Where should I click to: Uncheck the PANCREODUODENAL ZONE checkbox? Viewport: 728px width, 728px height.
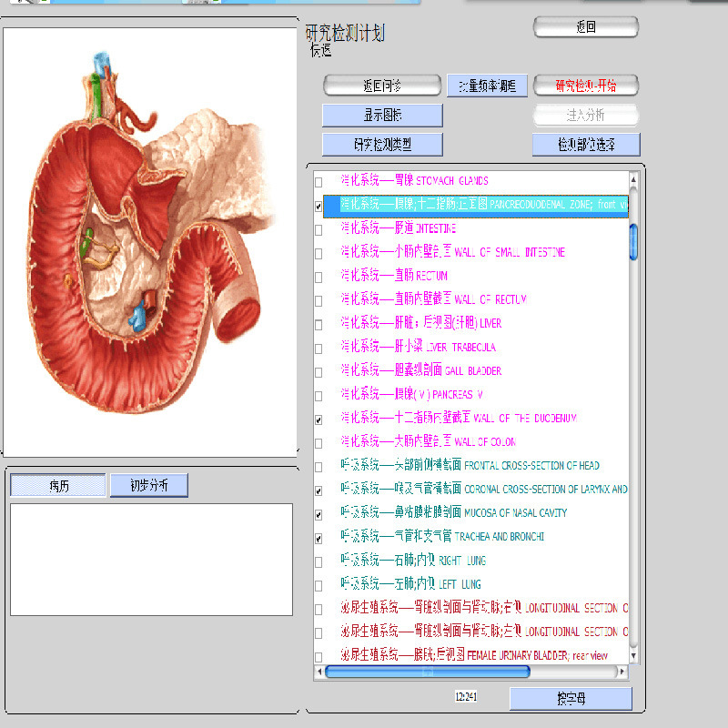coord(318,207)
